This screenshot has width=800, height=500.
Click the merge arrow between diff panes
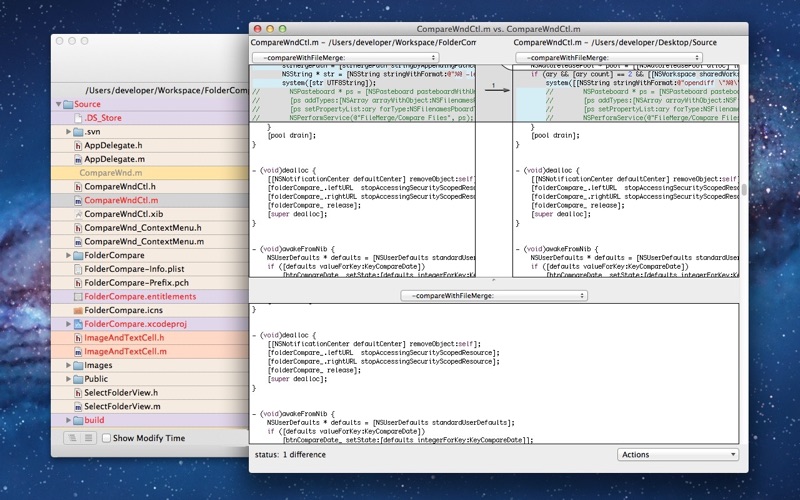click(497, 90)
